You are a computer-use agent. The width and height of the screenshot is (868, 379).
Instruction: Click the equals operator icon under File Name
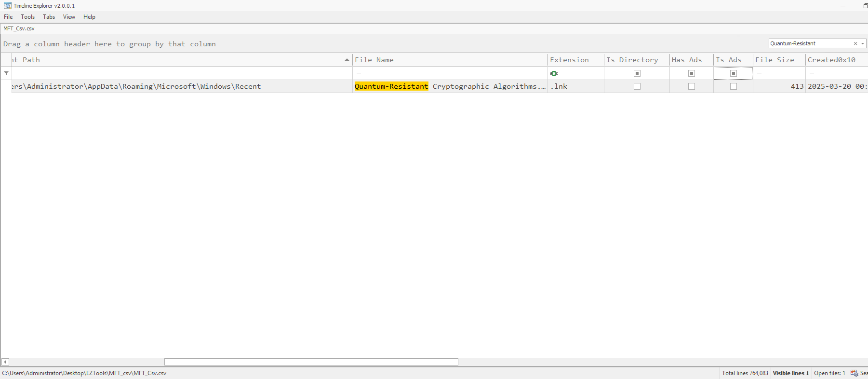[359, 73]
